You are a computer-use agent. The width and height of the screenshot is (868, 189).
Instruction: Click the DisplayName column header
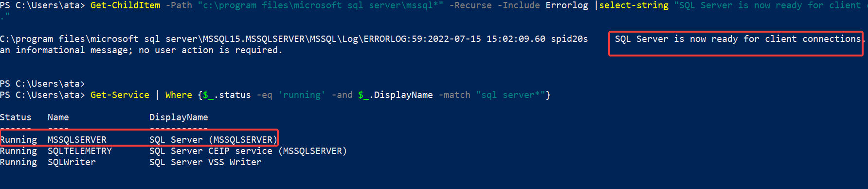tap(179, 117)
